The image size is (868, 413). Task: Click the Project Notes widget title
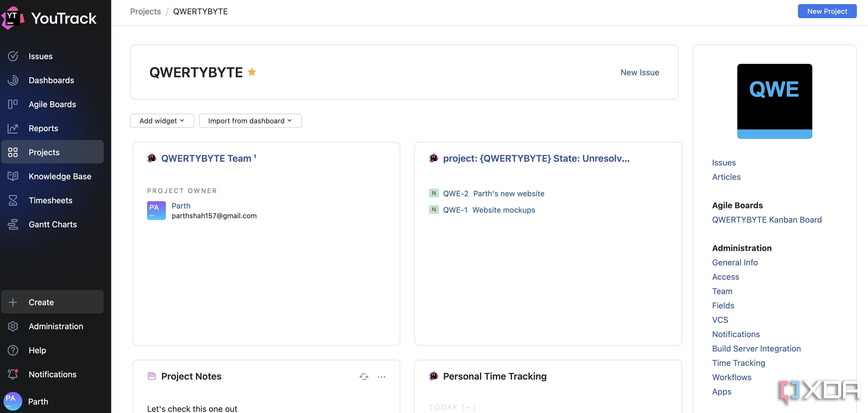pyautogui.click(x=191, y=376)
